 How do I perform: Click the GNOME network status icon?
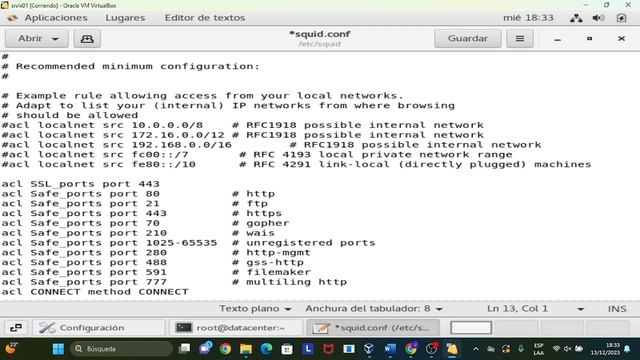tap(576, 18)
